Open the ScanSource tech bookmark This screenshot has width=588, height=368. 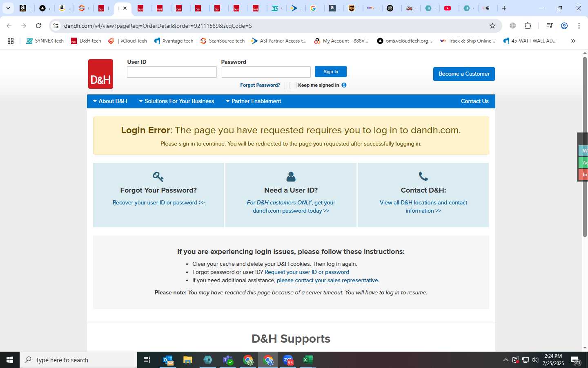pyautogui.click(x=223, y=41)
